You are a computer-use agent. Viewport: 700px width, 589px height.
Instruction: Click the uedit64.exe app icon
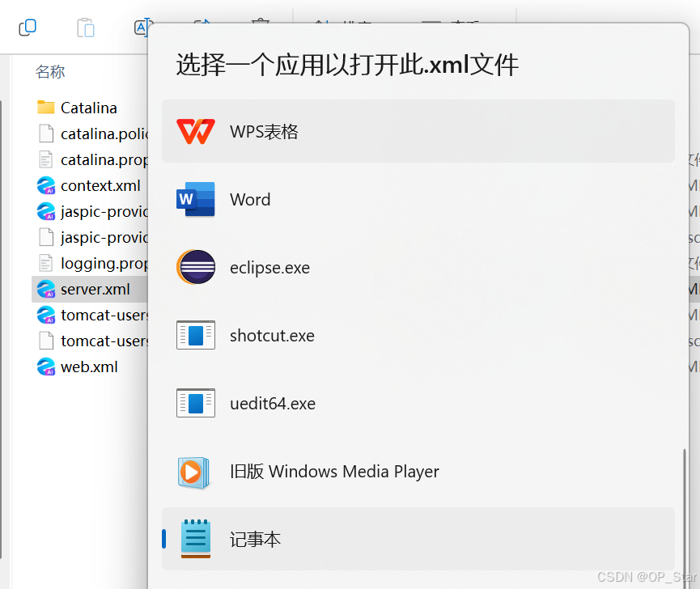pos(196,403)
